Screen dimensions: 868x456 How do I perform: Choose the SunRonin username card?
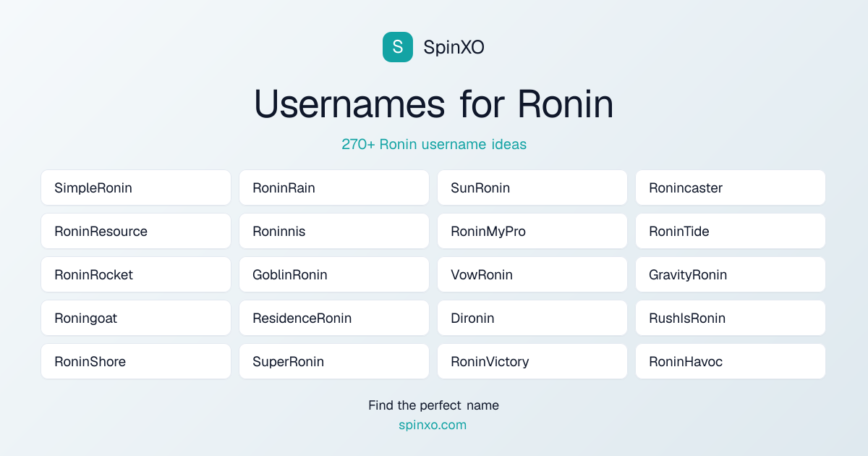pos(532,187)
